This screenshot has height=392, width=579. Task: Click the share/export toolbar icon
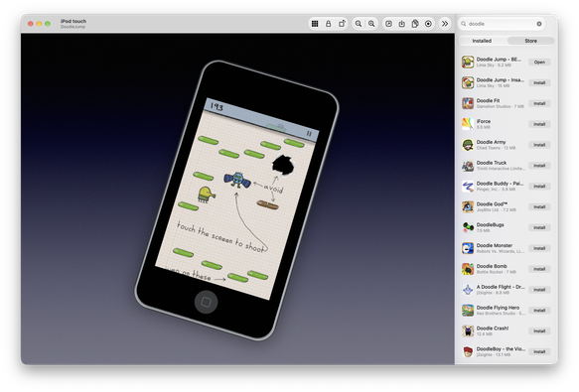pyautogui.click(x=402, y=24)
